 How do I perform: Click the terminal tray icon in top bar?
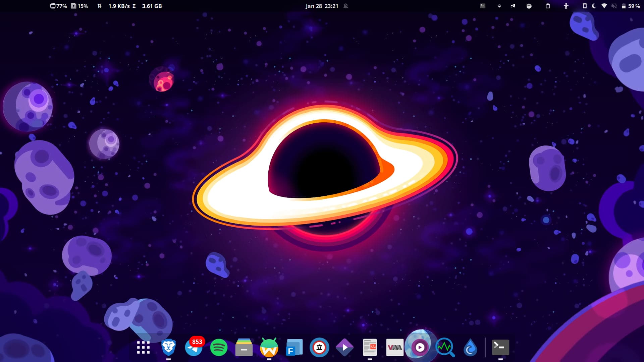point(483,6)
